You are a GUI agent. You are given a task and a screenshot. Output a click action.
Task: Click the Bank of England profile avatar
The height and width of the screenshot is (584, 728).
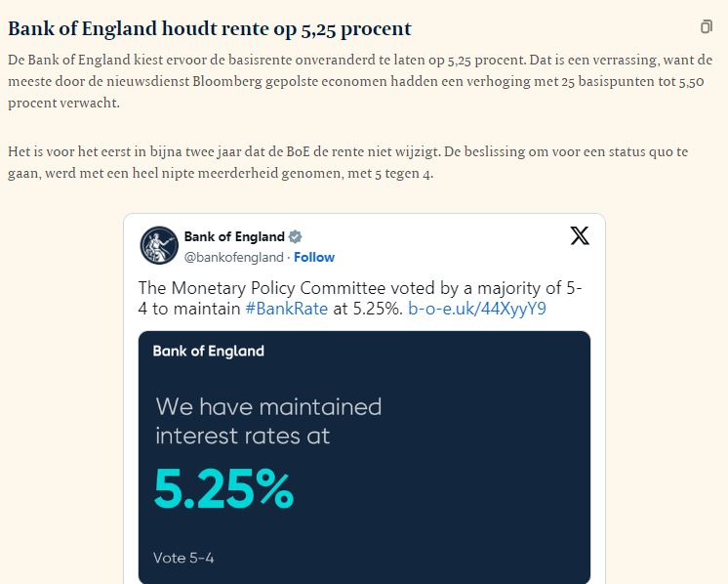(159, 245)
